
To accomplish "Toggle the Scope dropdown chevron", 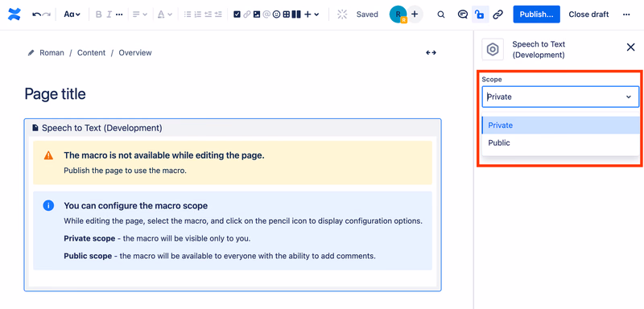I will (629, 97).
